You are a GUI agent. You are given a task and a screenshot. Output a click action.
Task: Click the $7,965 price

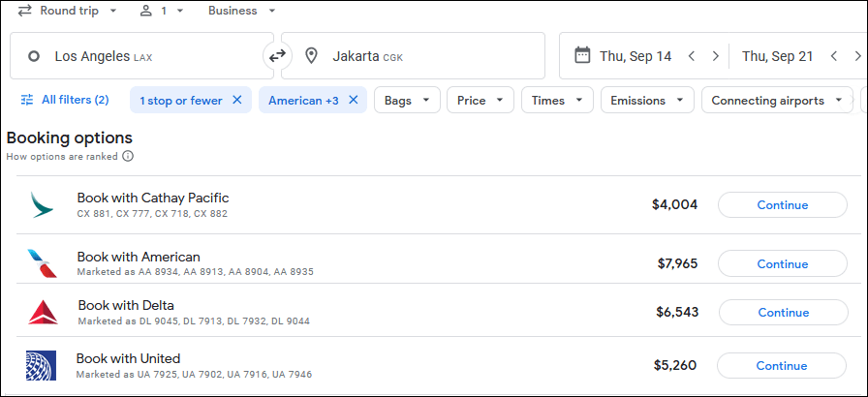pyautogui.click(x=677, y=263)
